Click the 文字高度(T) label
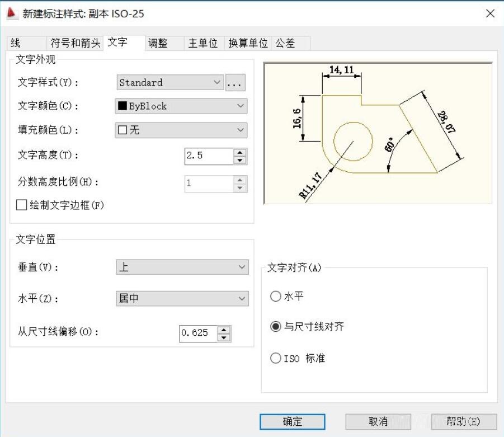The image size is (504, 437). point(48,155)
